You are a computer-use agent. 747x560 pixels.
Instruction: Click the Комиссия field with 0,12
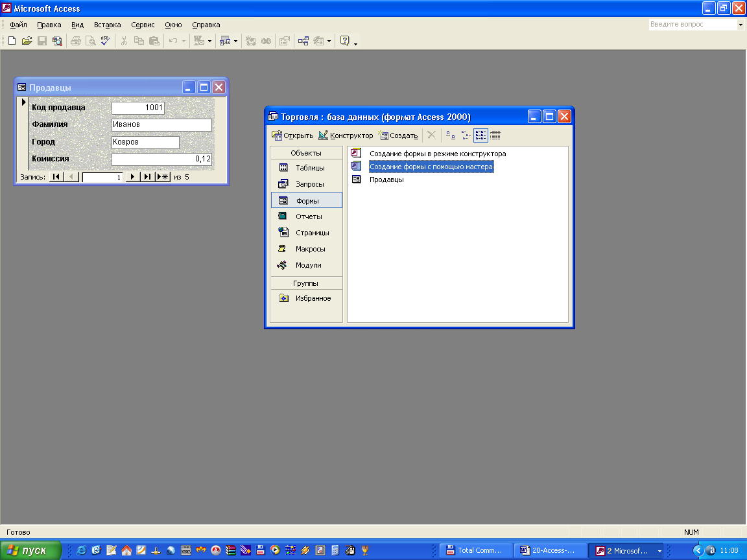coord(161,159)
